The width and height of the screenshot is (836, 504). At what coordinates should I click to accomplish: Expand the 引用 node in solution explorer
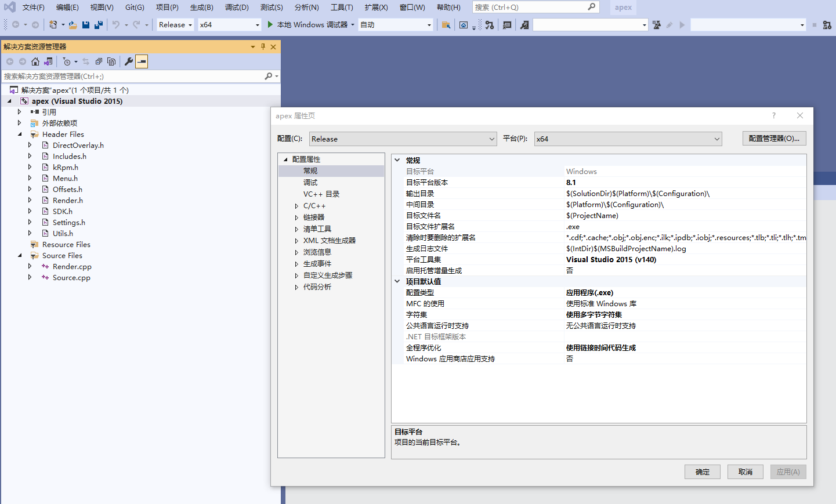(20, 112)
